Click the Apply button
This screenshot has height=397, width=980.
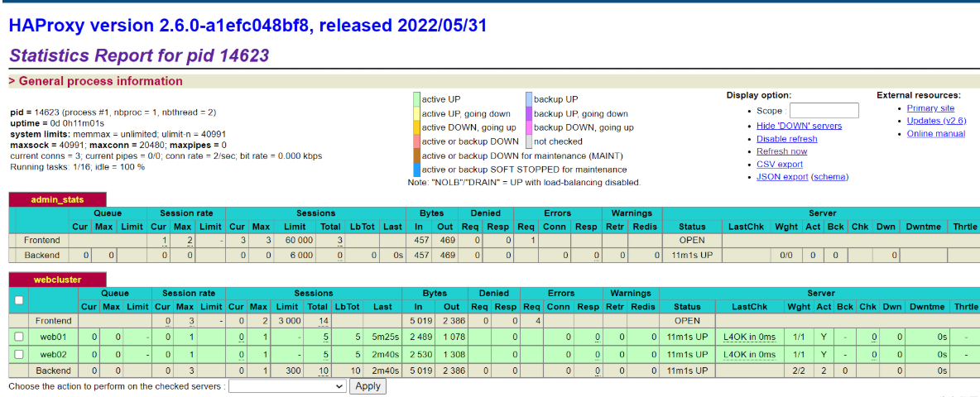coord(367,386)
